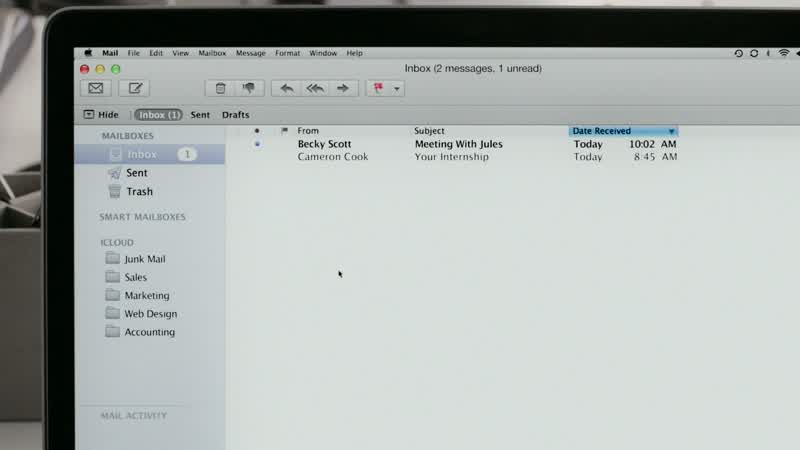800x450 pixels.
Task: Reply all using double-arrow icon
Action: click(315, 88)
